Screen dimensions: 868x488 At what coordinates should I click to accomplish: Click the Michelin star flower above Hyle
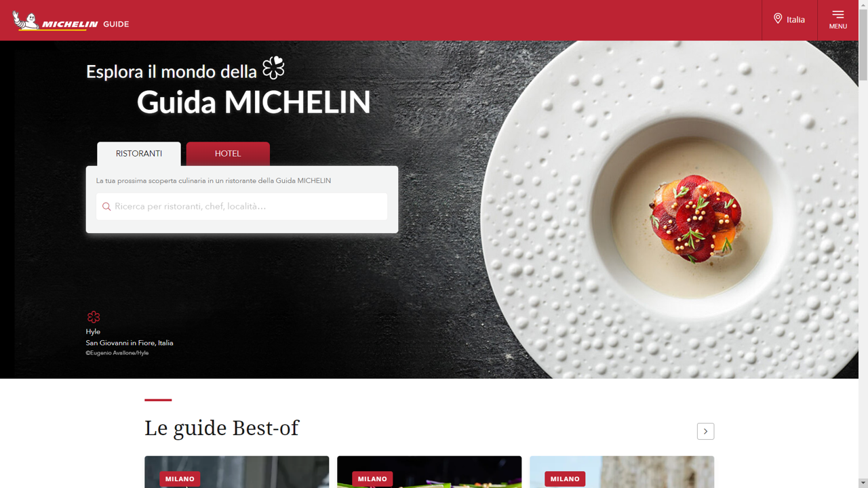(94, 317)
